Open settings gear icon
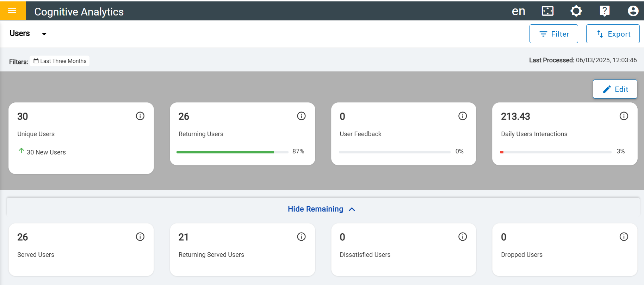Screen dimensions: 644x285 576,11
